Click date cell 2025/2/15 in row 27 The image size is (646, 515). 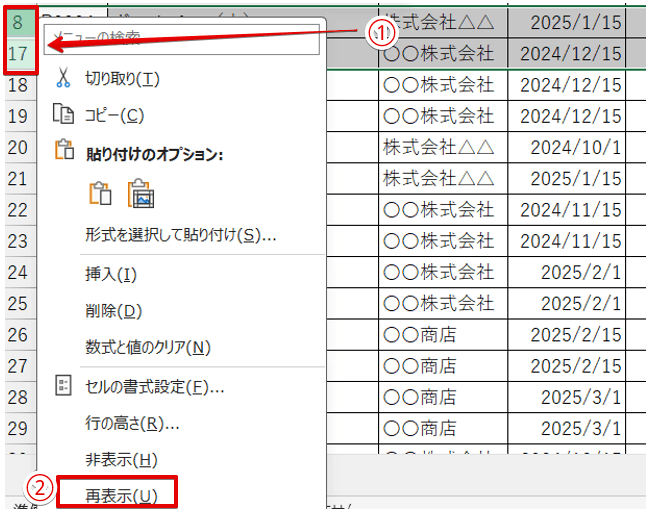(x=566, y=366)
